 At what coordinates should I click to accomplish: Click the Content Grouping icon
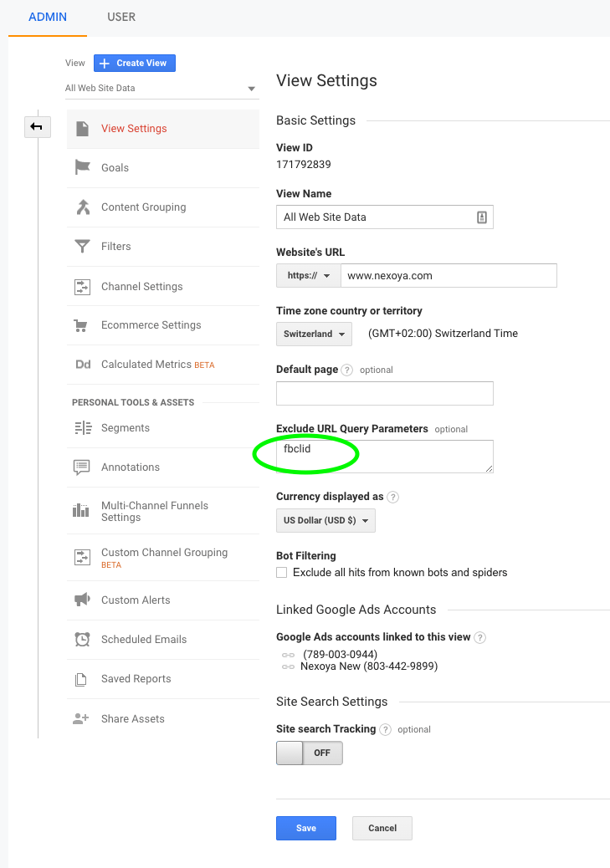click(81, 207)
